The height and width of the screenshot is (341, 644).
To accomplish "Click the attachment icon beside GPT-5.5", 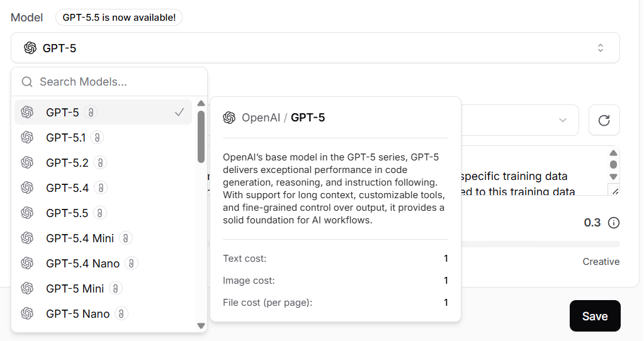I will (100, 213).
